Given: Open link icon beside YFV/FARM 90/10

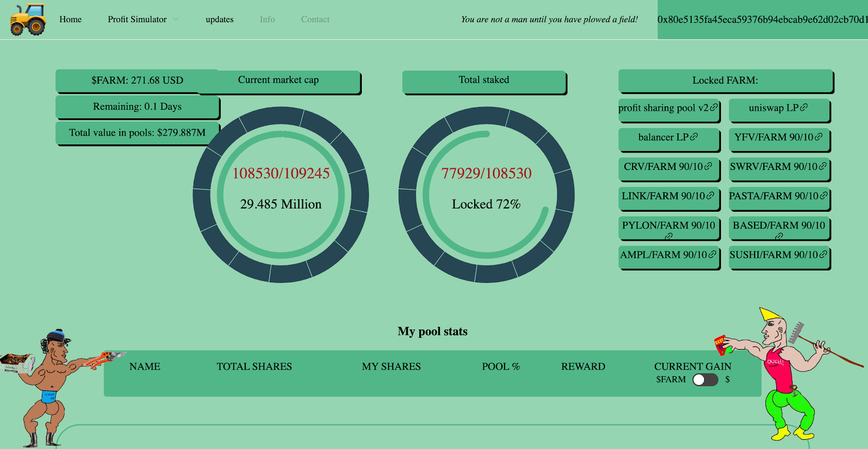Looking at the screenshot, I should 819,137.
